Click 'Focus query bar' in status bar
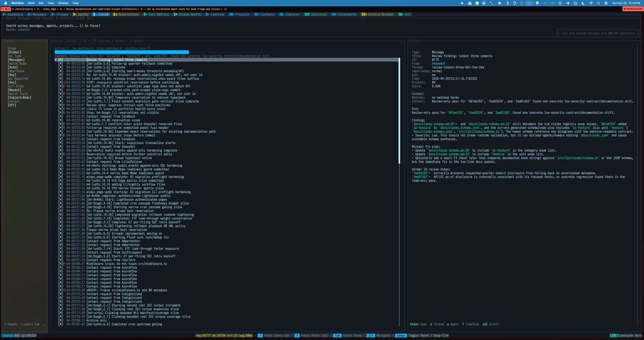 (278, 335)
